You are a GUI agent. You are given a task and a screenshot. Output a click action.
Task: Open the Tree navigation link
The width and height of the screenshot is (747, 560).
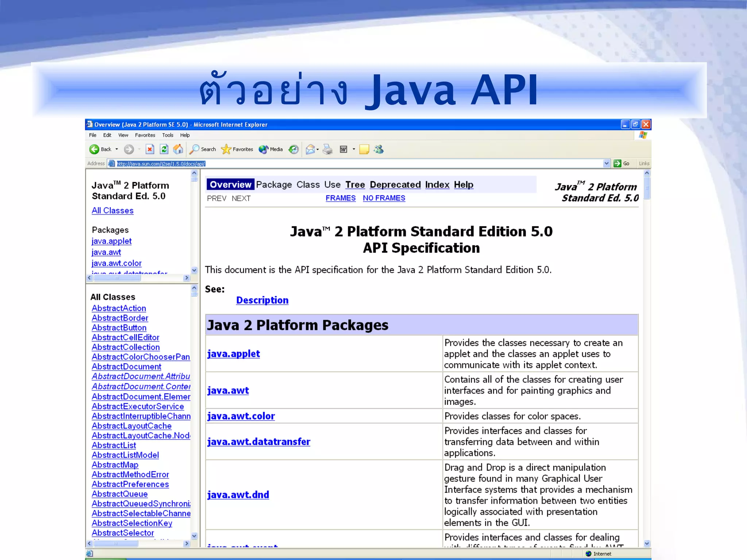point(355,184)
